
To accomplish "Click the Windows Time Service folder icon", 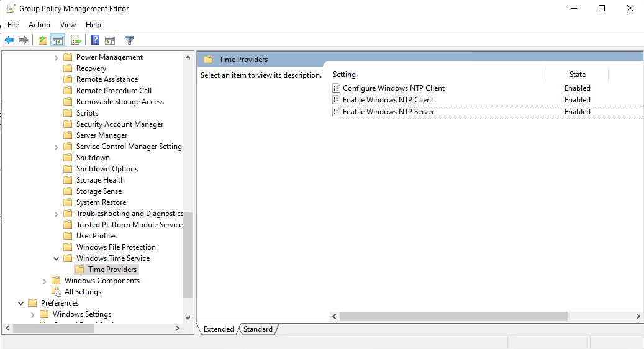I will (x=68, y=258).
